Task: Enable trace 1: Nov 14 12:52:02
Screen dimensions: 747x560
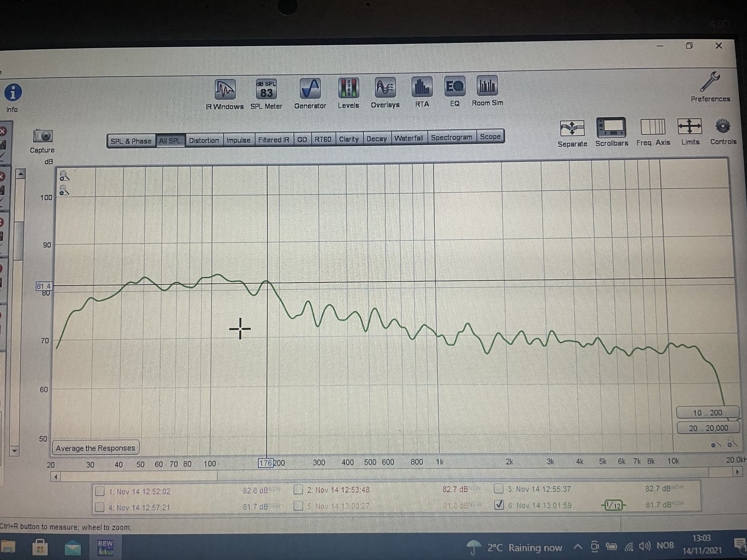Action: (x=100, y=491)
